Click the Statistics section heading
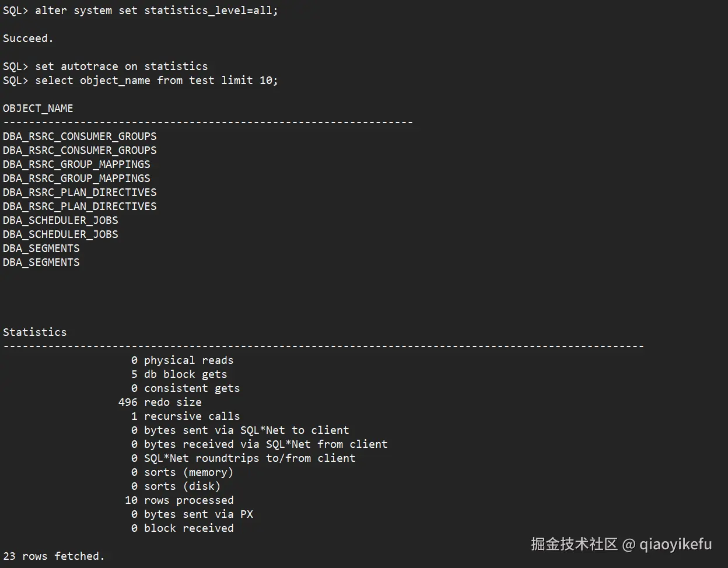 (x=35, y=332)
